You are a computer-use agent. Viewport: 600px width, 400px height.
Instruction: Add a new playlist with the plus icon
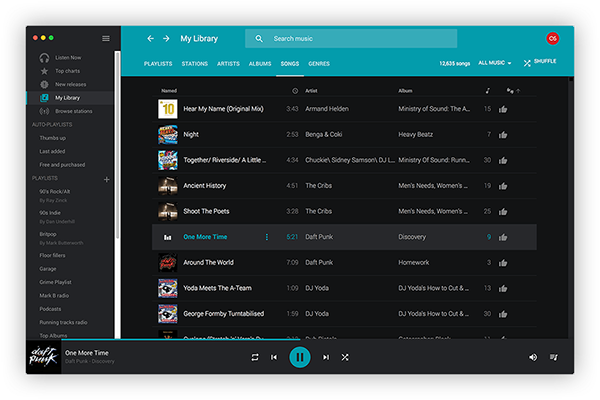pos(106,179)
